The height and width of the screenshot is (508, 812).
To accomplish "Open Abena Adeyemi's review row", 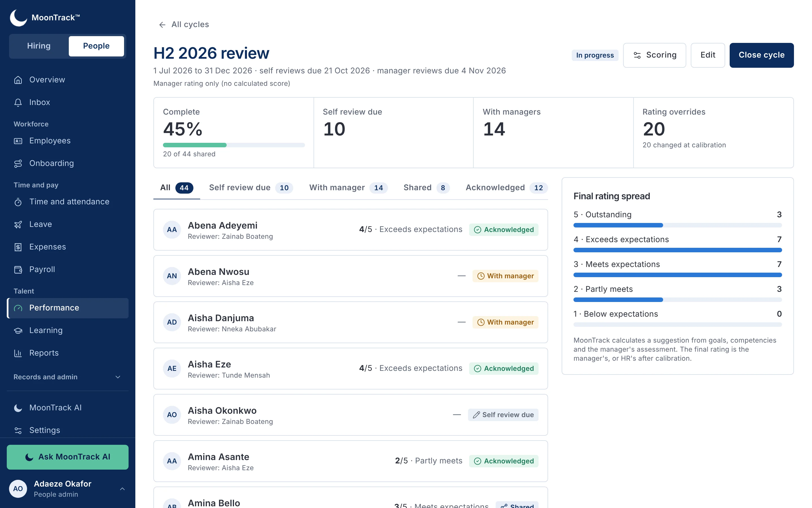I will 351,230.
